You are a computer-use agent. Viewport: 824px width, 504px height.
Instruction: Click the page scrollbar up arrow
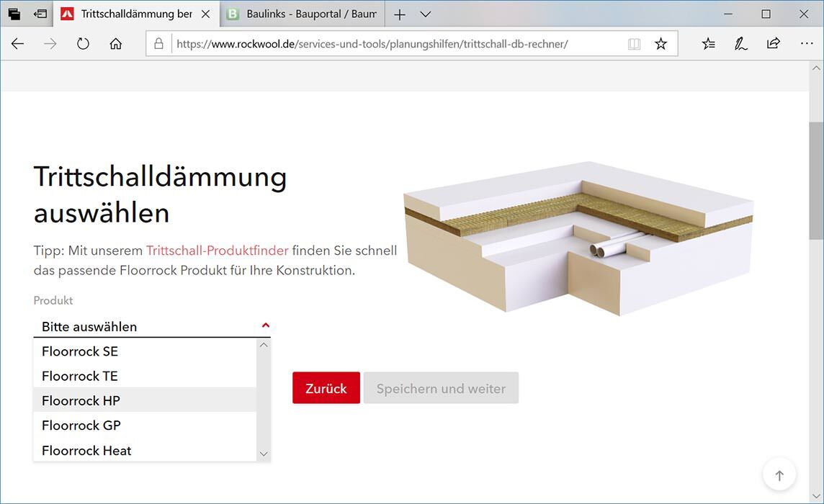pyautogui.click(x=816, y=68)
